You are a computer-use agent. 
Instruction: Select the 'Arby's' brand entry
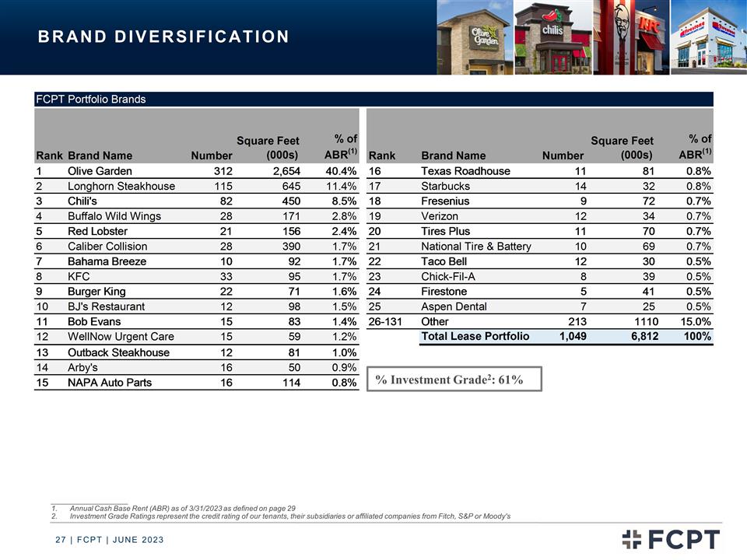coord(82,368)
